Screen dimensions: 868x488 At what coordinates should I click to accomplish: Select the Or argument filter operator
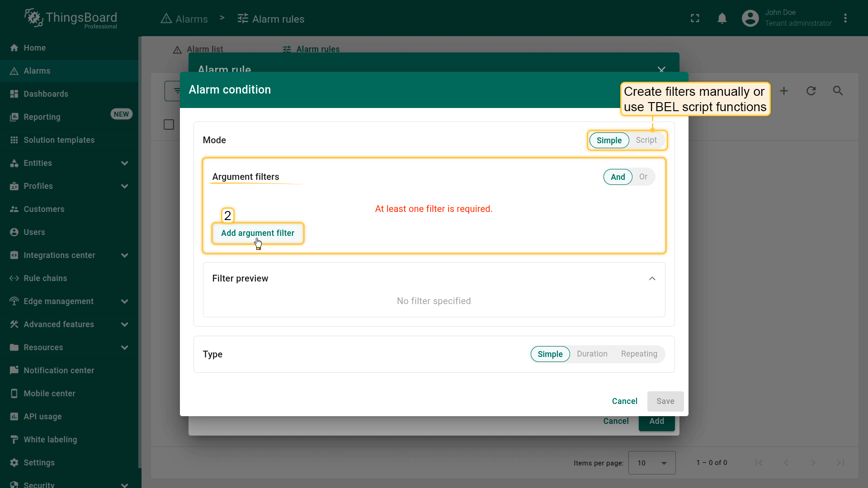pos(643,177)
